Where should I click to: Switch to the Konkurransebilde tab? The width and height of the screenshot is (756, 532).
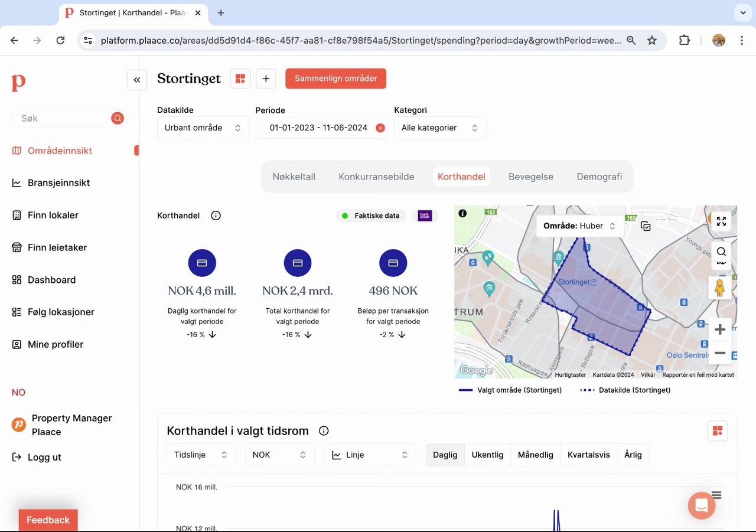[377, 177]
